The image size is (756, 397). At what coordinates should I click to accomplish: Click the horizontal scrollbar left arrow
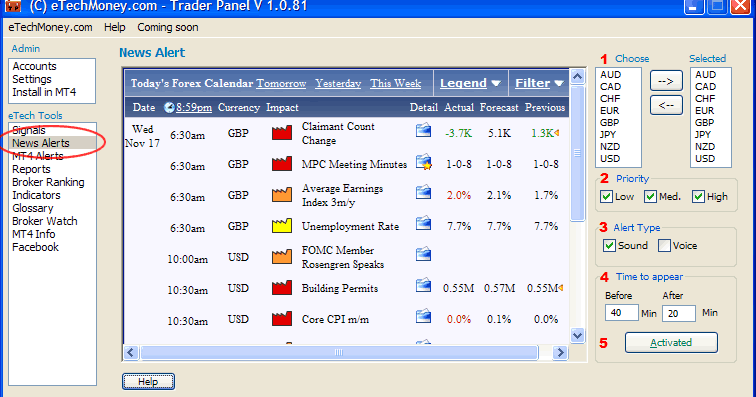tap(131, 353)
